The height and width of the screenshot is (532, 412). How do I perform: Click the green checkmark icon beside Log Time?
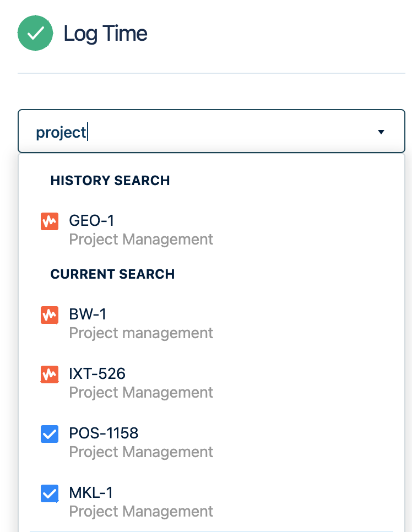click(35, 34)
